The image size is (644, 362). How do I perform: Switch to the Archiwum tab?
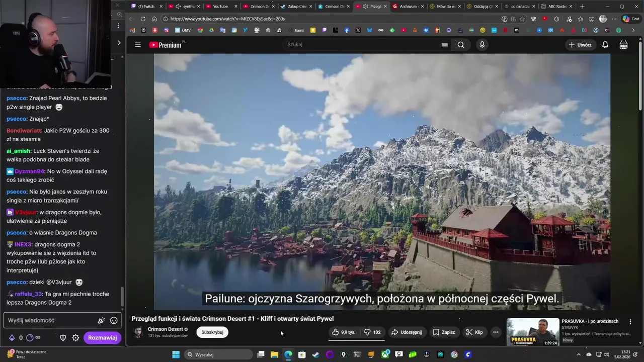coord(409,7)
